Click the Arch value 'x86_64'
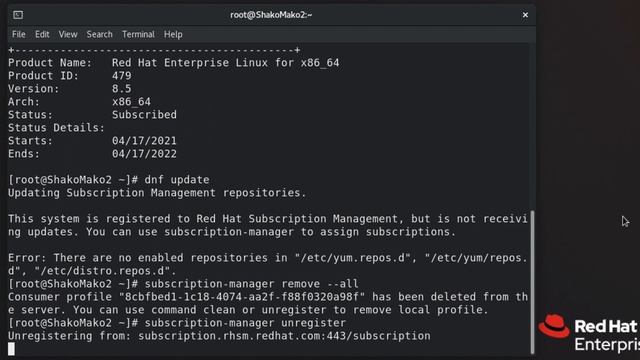The width and height of the screenshot is (640, 360). click(x=131, y=102)
